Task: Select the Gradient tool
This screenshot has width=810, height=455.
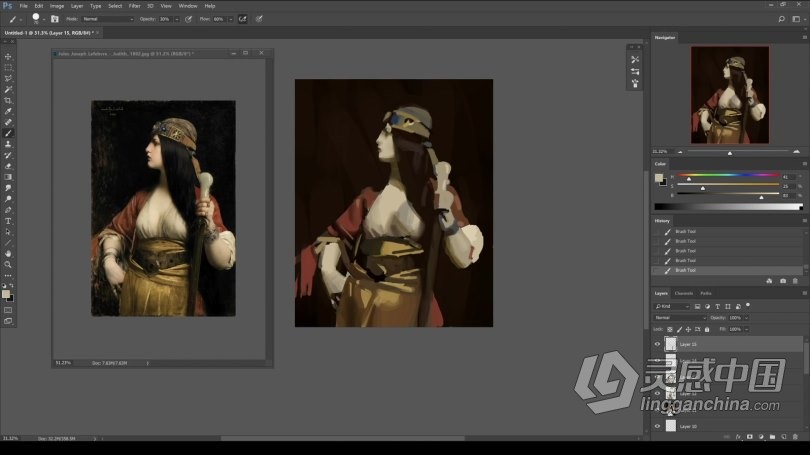Action: pos(8,177)
